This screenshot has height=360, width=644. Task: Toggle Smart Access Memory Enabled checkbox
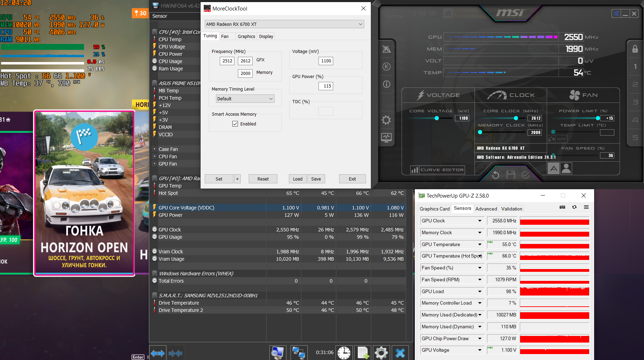click(235, 124)
